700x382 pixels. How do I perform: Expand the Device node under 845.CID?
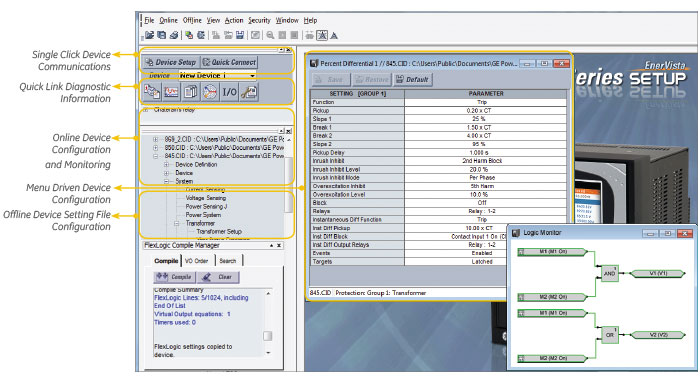click(x=166, y=173)
